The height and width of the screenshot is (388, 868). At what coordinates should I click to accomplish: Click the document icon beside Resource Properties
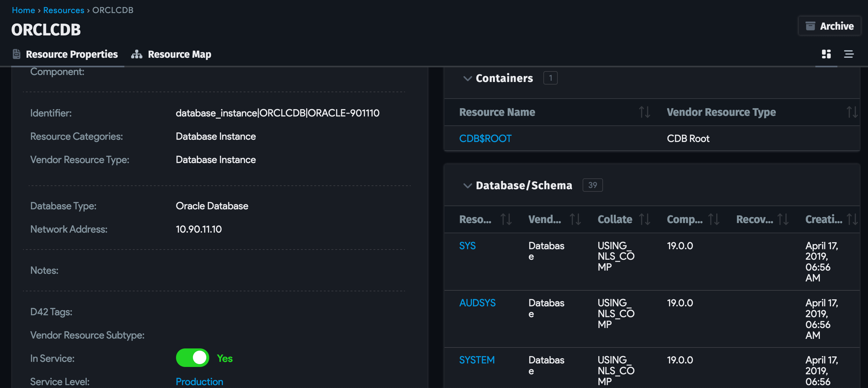point(16,53)
